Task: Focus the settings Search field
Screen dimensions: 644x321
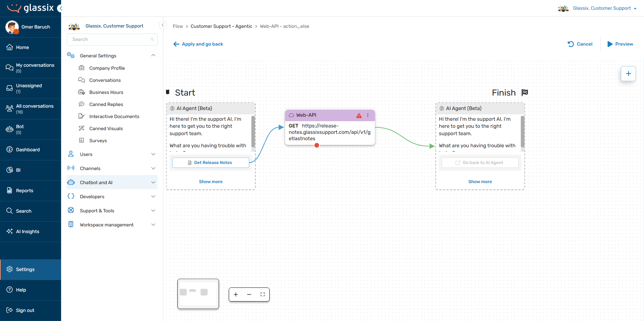Action: 112,39
